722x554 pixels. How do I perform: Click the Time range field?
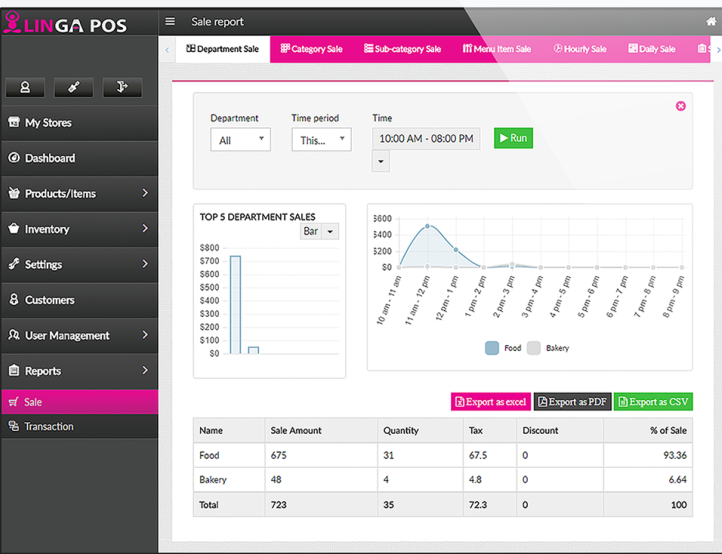click(426, 139)
